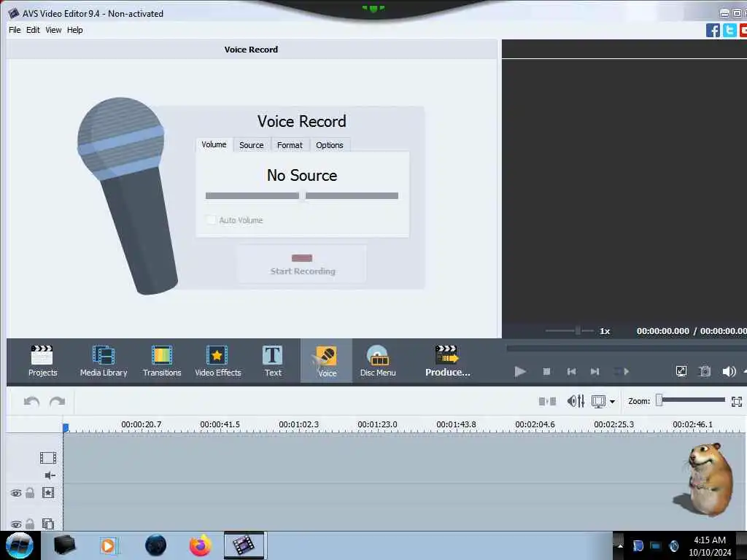This screenshot has height=560, width=747.
Task: Toggle lock on the video overlay track
Action: [x=30, y=524]
